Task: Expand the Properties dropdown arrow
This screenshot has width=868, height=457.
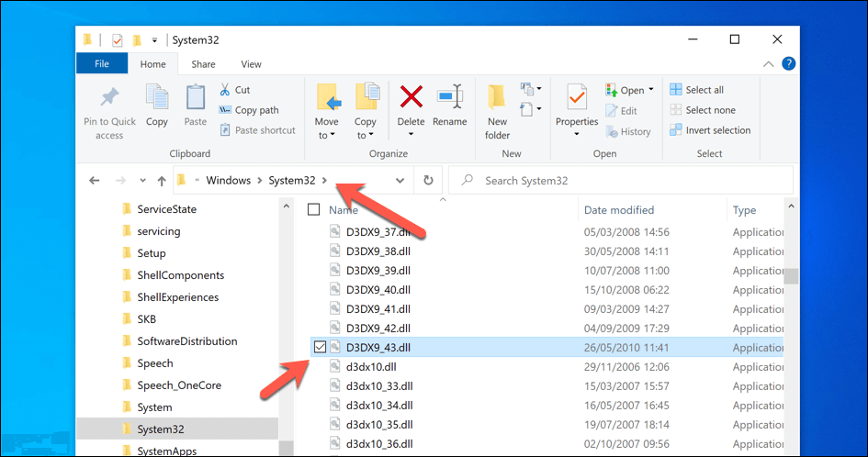Action: point(576,135)
